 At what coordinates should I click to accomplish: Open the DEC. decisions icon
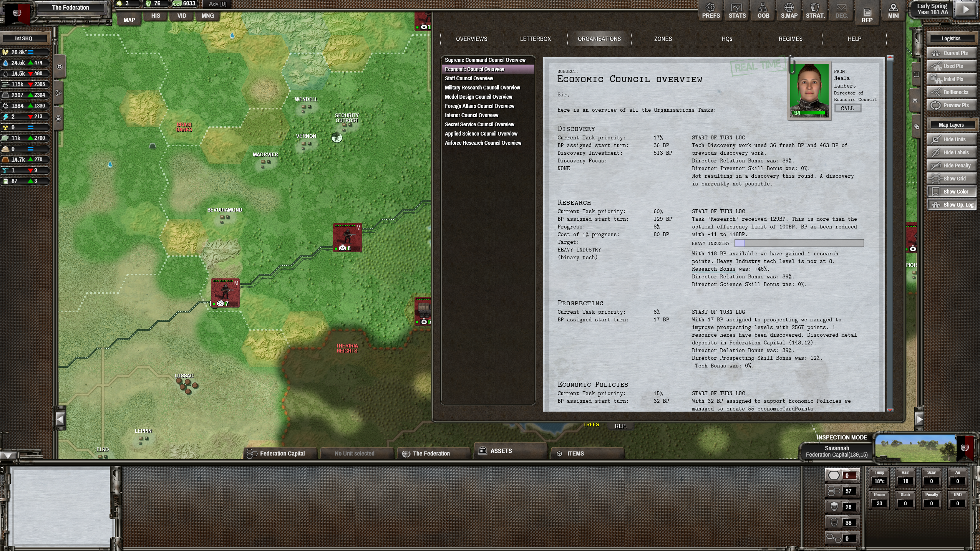pos(841,11)
